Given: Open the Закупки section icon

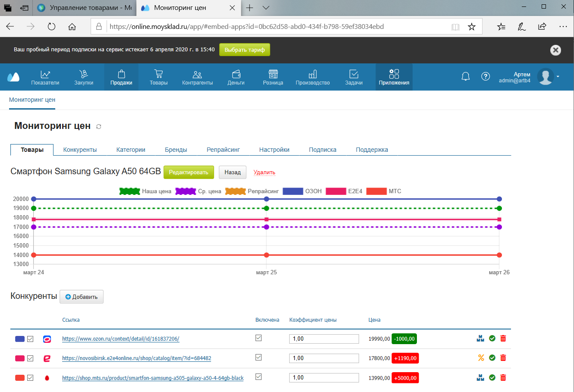Looking at the screenshot, I should tap(84, 74).
